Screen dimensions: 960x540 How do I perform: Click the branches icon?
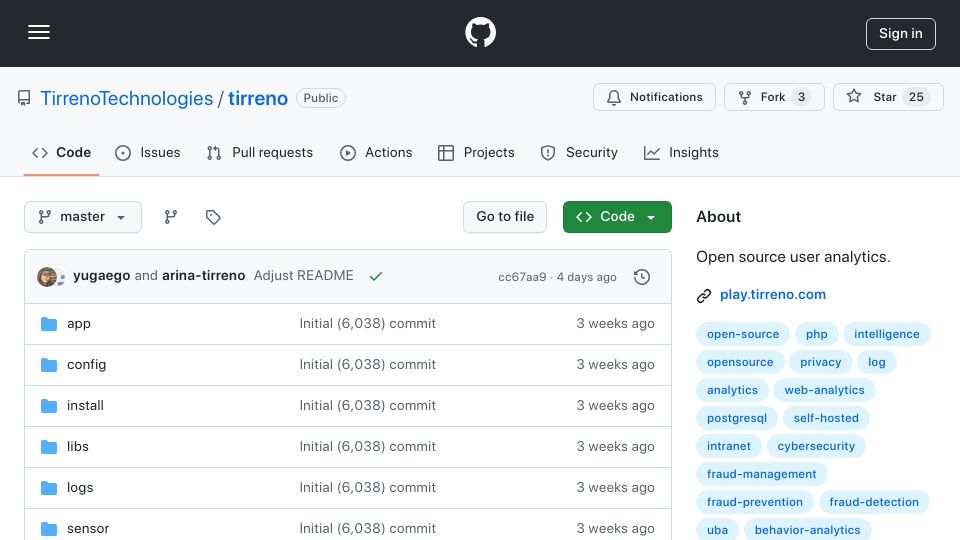[x=171, y=217]
